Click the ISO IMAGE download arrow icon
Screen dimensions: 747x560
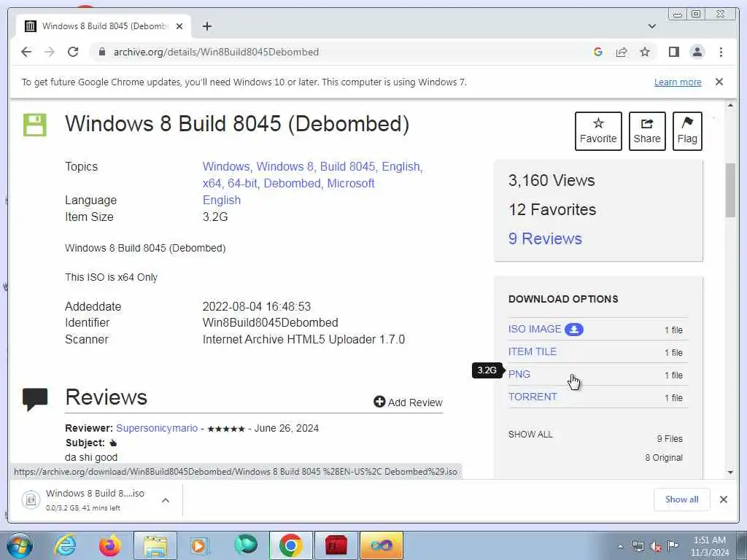(x=574, y=329)
